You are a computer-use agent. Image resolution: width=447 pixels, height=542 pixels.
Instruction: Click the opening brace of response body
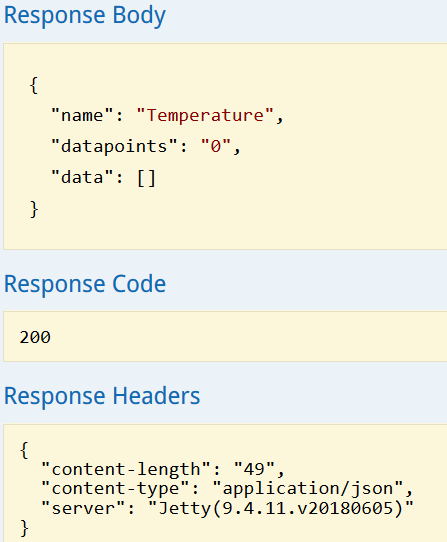pyautogui.click(x=34, y=85)
